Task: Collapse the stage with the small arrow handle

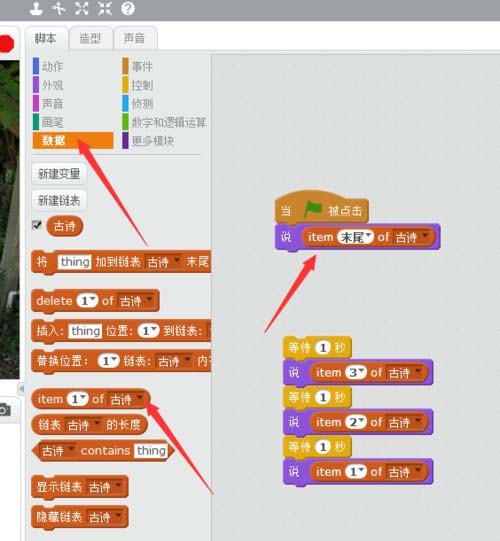Action: point(21,389)
